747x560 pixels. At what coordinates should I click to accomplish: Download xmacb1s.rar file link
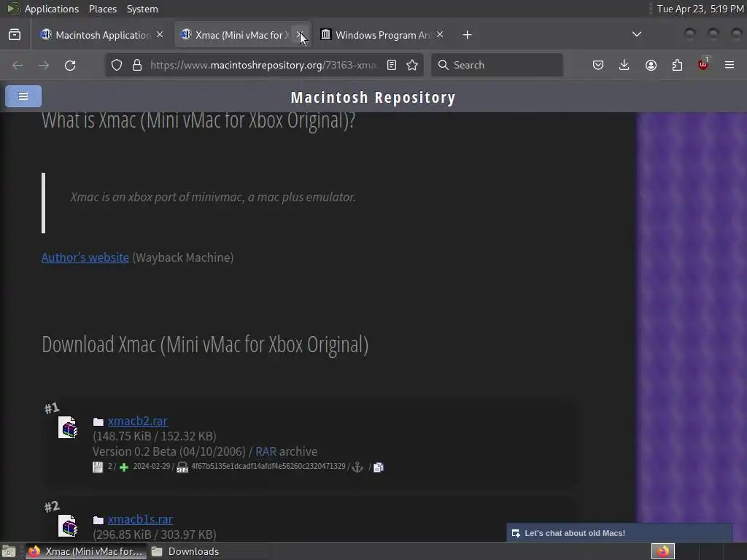click(140, 519)
